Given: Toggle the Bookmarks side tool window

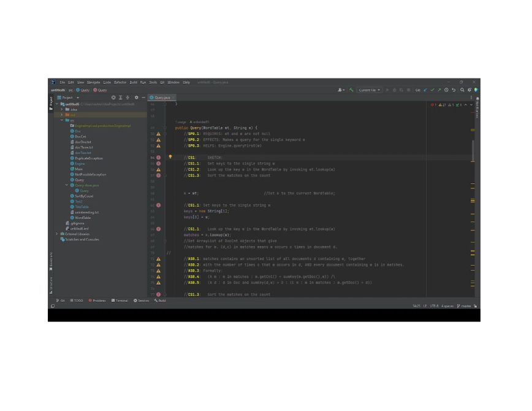Looking at the screenshot, I should point(51,261).
